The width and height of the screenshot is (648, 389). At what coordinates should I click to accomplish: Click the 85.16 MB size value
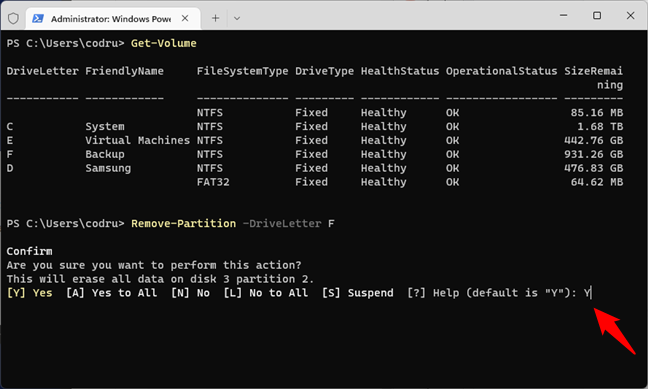point(597,112)
